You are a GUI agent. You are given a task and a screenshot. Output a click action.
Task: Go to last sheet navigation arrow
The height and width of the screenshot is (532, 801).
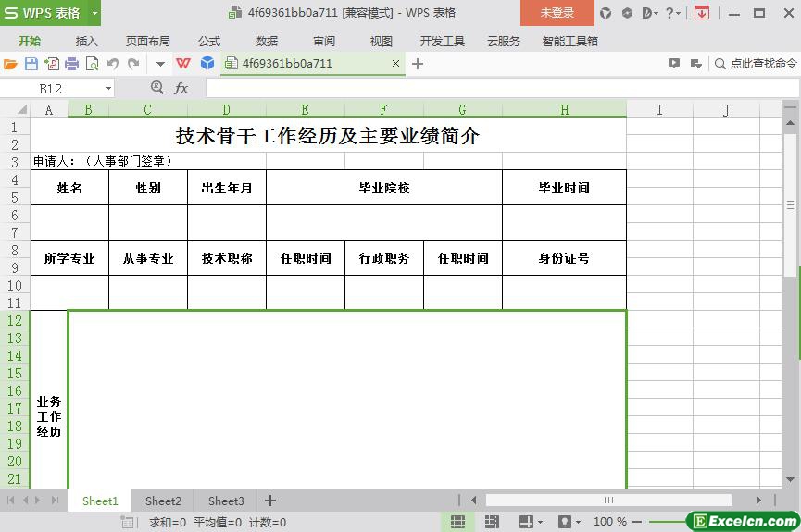(x=55, y=501)
